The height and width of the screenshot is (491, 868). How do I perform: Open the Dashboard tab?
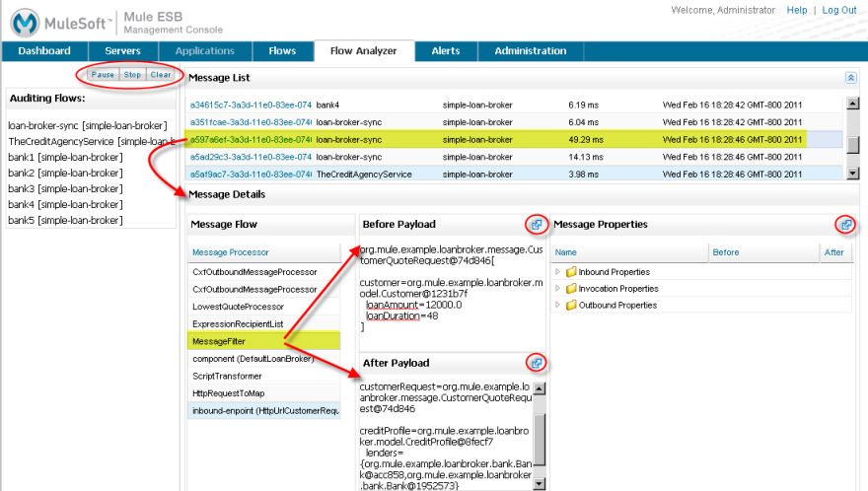tap(44, 51)
